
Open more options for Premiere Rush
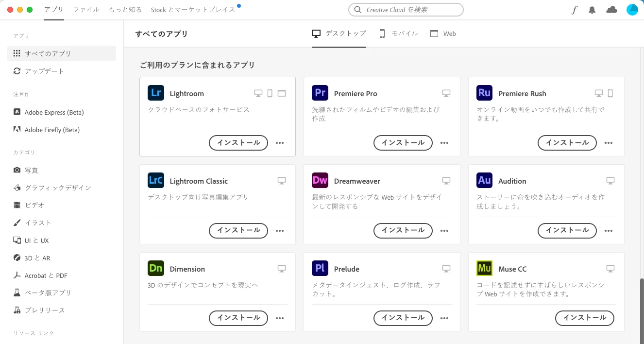609,143
